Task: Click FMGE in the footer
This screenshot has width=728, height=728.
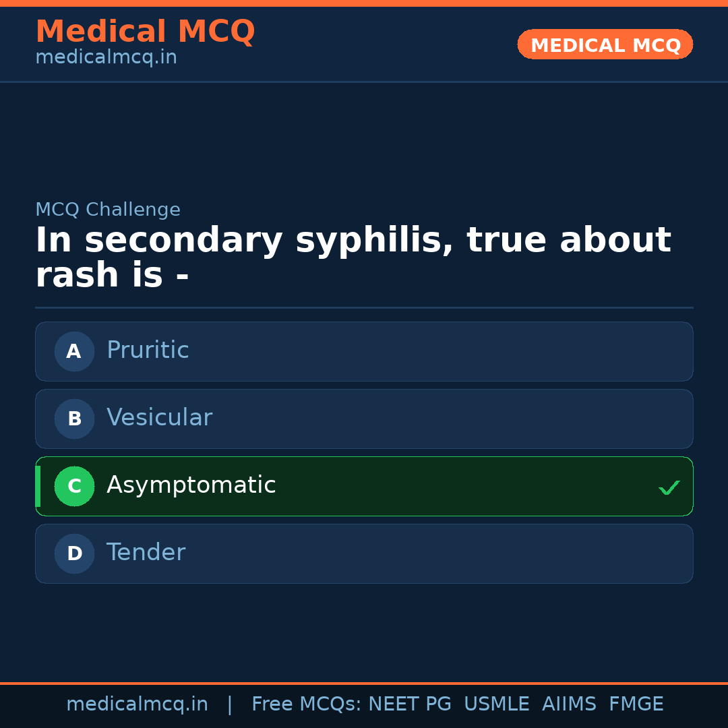Action: (636, 704)
